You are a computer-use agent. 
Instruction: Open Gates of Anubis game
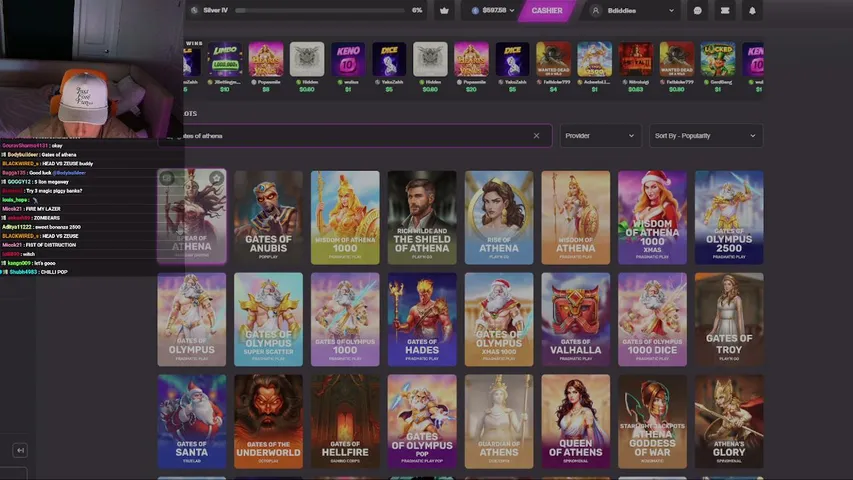[x=268, y=218]
